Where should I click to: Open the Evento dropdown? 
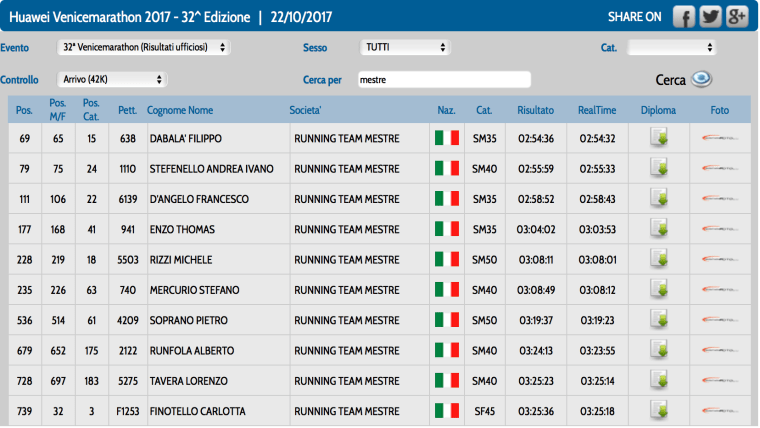point(143,47)
